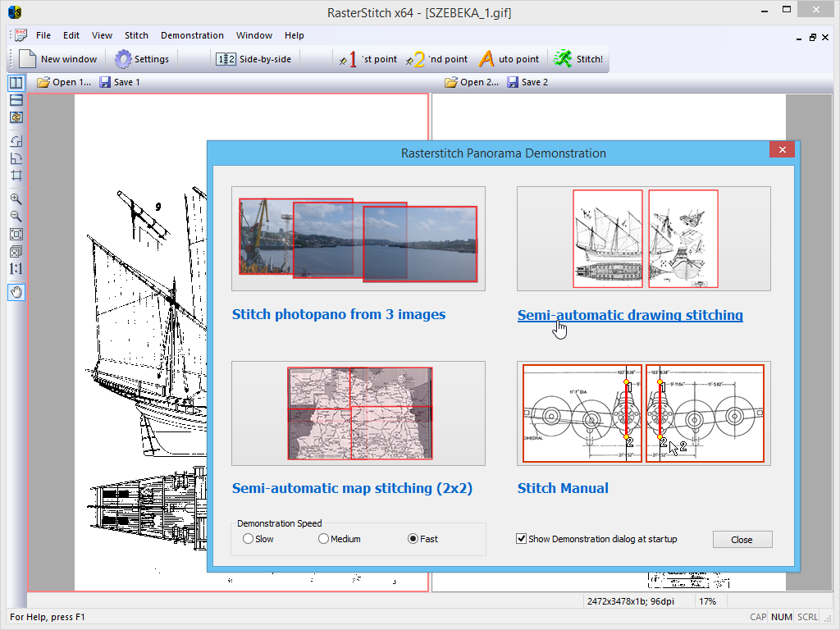
Task: Switch to horizontal split layout icon
Action: pyautogui.click(x=16, y=100)
